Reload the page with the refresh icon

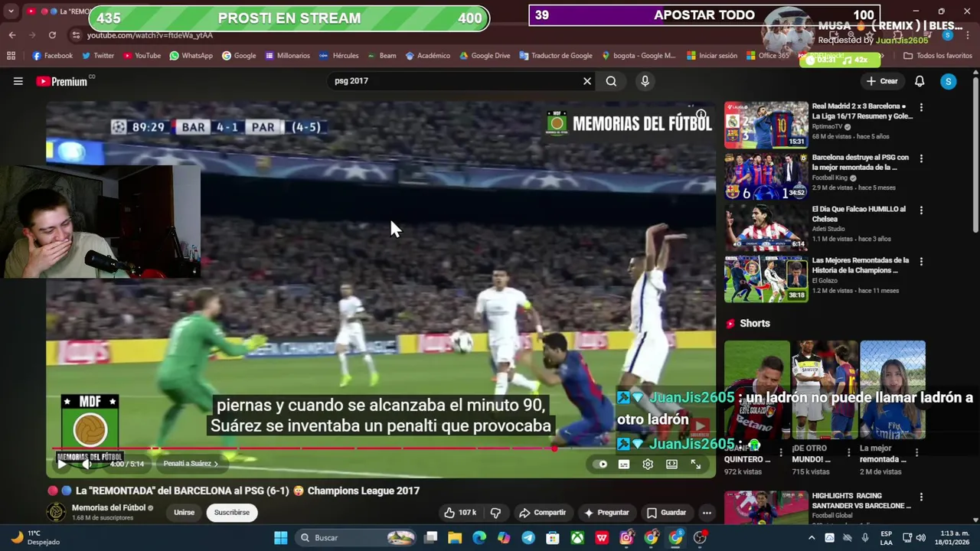click(x=52, y=35)
